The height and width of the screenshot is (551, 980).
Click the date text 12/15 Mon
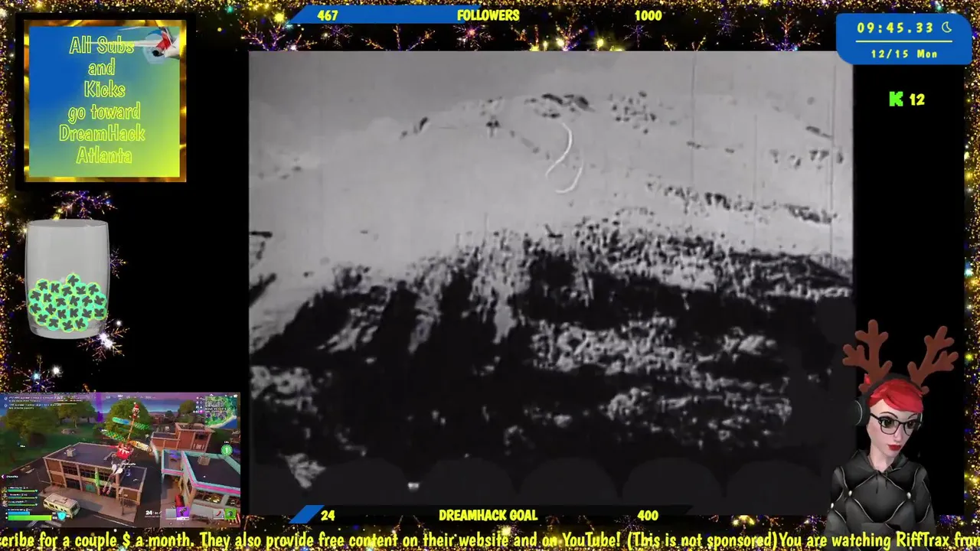[x=904, y=54]
